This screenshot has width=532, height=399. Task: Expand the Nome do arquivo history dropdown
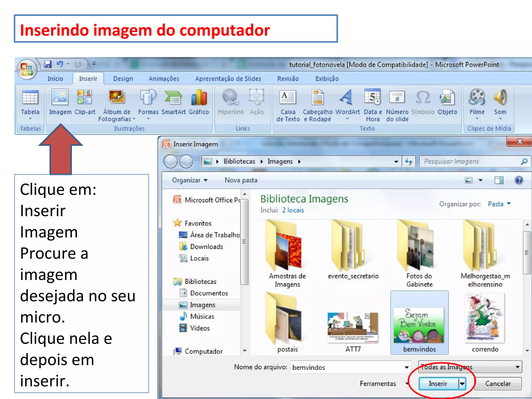(x=407, y=367)
